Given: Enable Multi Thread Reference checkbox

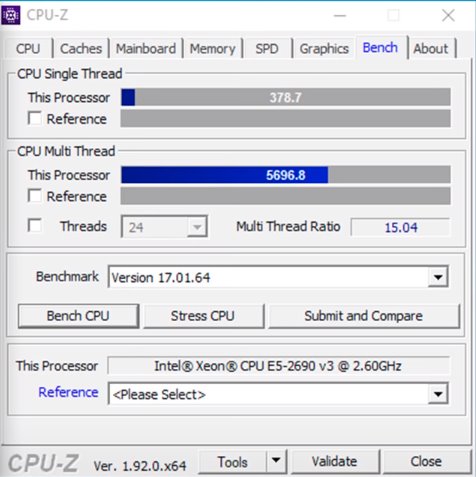Looking at the screenshot, I should [x=35, y=196].
